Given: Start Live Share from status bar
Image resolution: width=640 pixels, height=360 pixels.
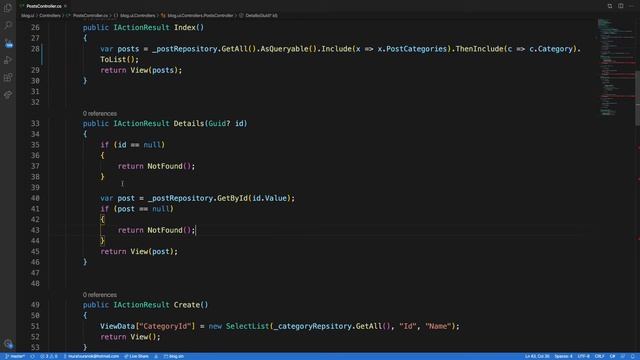Looking at the screenshot, I should pyautogui.click(x=137, y=356).
